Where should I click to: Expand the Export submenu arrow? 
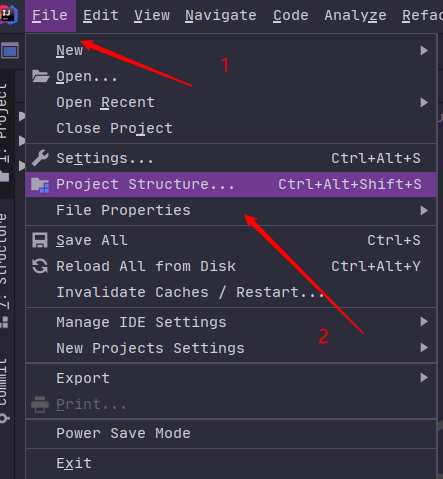pyautogui.click(x=424, y=378)
